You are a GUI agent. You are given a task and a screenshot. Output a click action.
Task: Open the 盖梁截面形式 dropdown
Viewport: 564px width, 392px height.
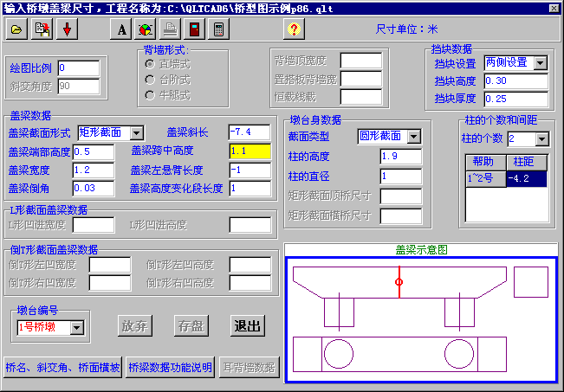point(136,133)
